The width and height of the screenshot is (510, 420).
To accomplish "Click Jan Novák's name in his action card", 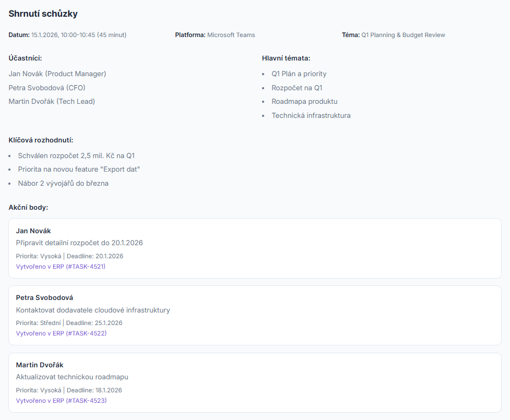I will pos(33,231).
